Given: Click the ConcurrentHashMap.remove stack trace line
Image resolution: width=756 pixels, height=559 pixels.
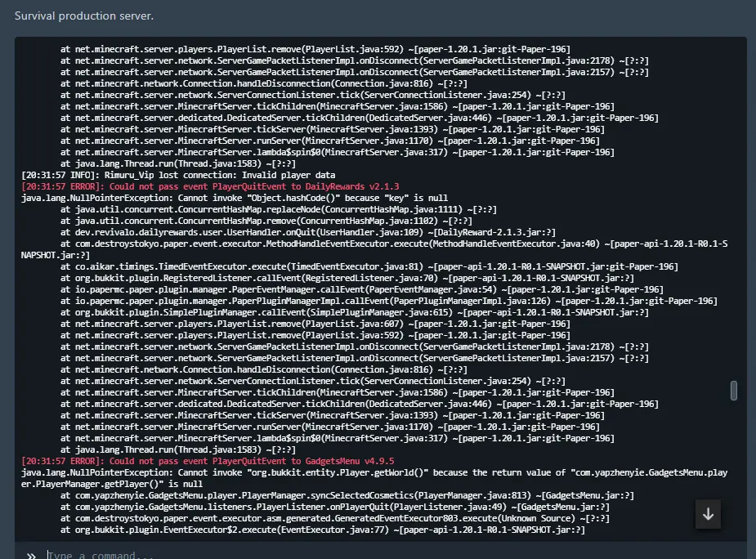Looking at the screenshot, I should (266, 221).
